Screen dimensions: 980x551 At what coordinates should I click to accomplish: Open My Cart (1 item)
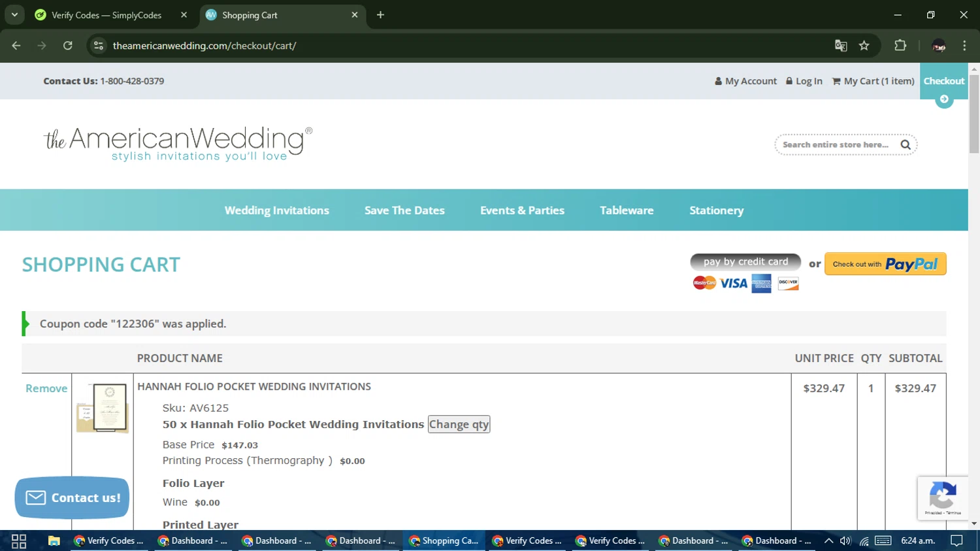point(873,81)
